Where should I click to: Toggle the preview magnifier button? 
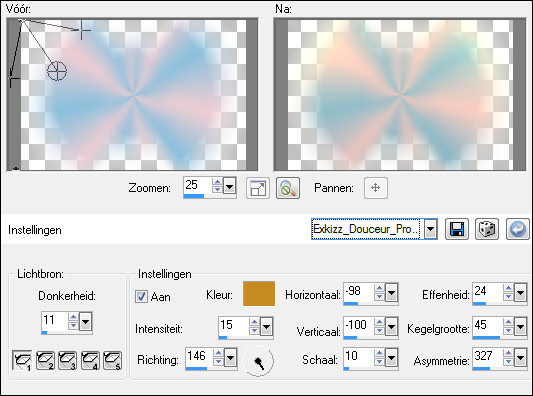pyautogui.click(x=288, y=188)
